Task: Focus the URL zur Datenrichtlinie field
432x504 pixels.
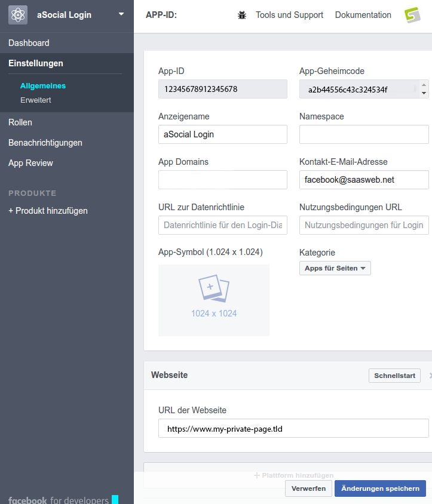Action: pos(223,225)
